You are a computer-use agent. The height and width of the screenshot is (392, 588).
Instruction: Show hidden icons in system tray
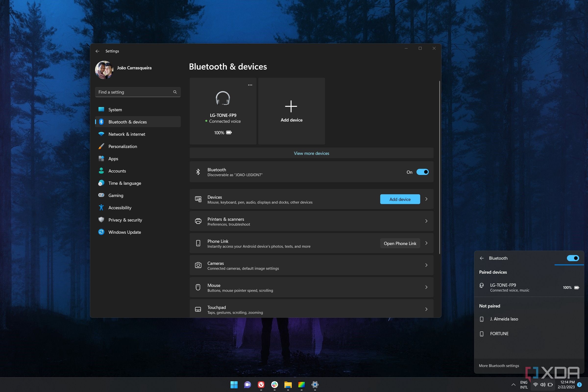pyautogui.click(x=513, y=384)
